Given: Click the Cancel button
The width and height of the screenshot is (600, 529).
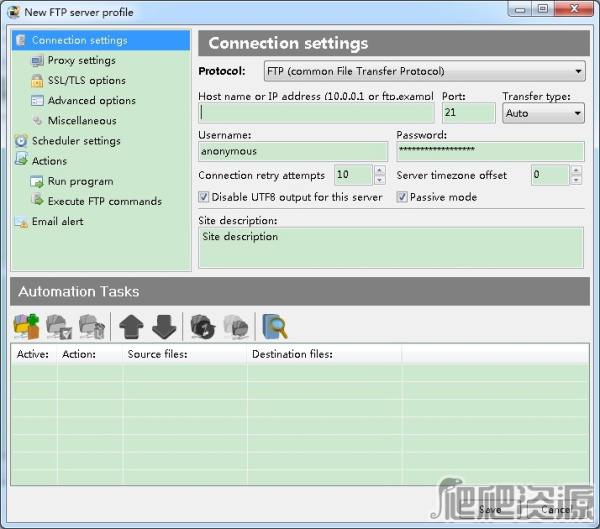Looking at the screenshot, I should click(x=554, y=509).
